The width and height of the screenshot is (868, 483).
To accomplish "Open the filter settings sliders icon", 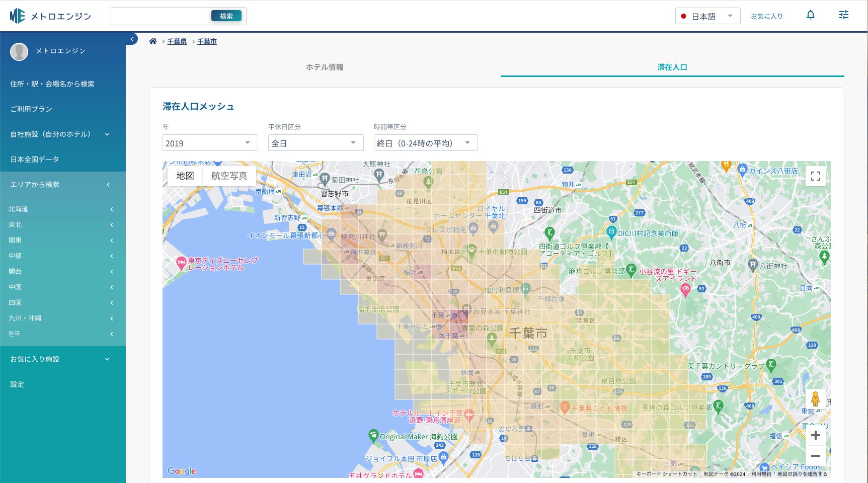I will click(x=844, y=15).
